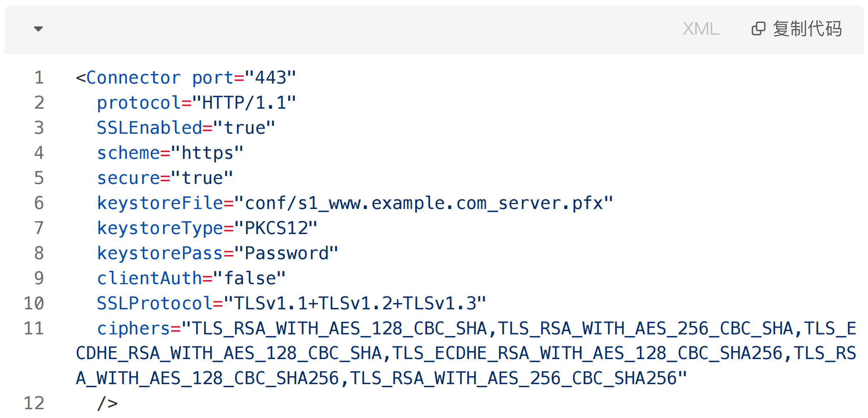Click the protocol="HTTP/1.1" attribute line
This screenshot has width=868, height=418.
pyautogui.click(x=196, y=103)
